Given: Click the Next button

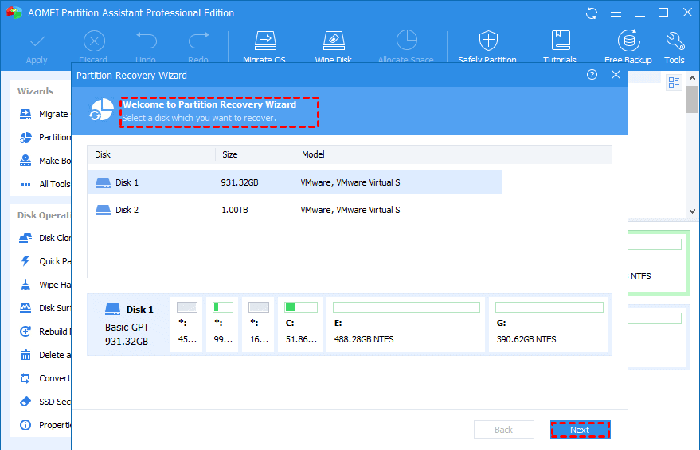Looking at the screenshot, I should [580, 430].
